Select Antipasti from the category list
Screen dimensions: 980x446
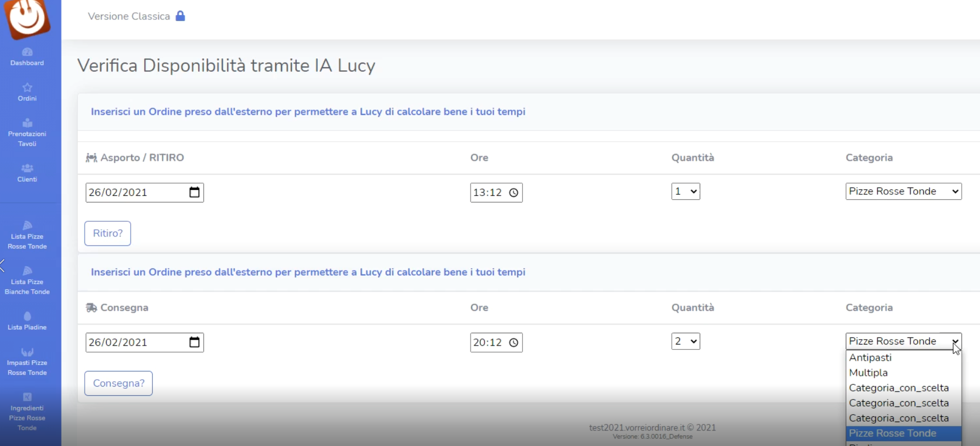(x=870, y=357)
